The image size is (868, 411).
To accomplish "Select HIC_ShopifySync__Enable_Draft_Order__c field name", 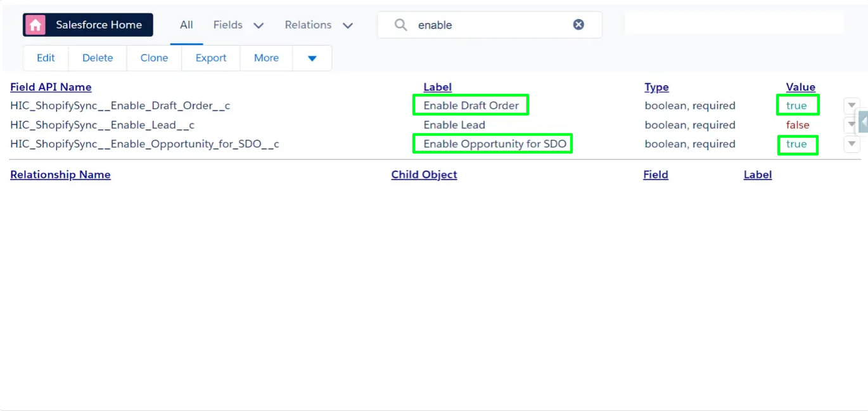I will point(120,106).
